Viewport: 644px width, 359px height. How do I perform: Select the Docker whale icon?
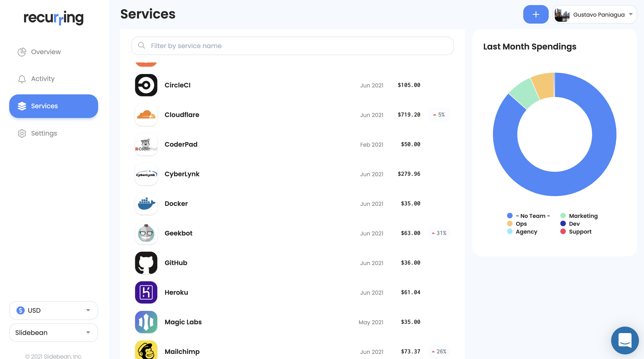[x=146, y=204]
